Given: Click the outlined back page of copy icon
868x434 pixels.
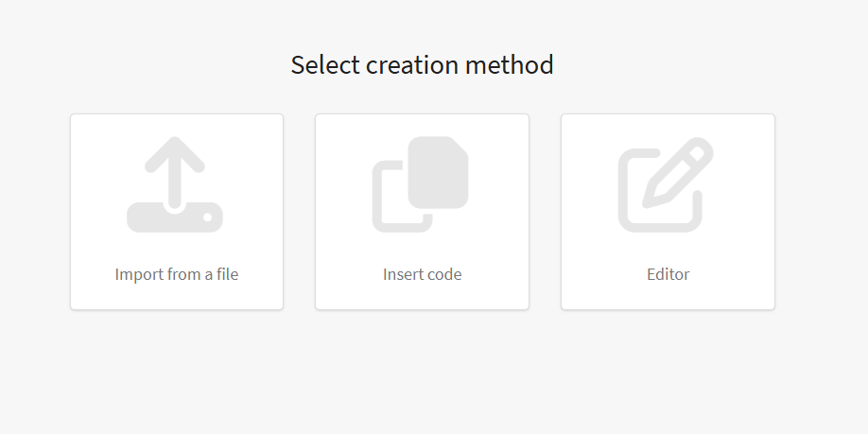Looking at the screenshot, I should [x=402, y=197].
